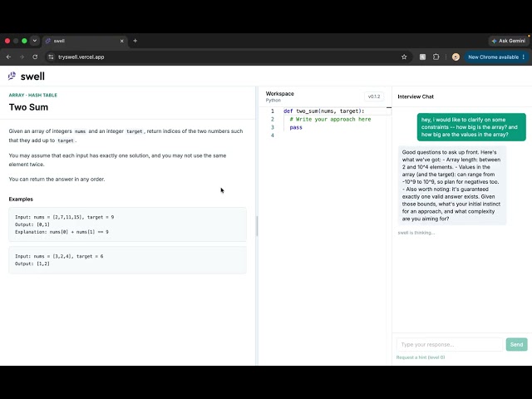Click the site info icon in address bar

[x=51, y=57]
